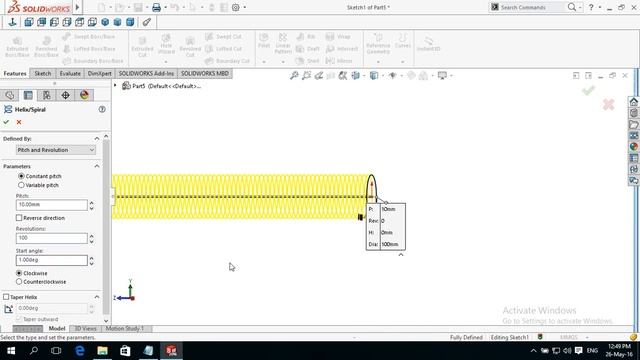Open Windows Start menu
The height and width of the screenshot is (360, 640).
pos(11,351)
